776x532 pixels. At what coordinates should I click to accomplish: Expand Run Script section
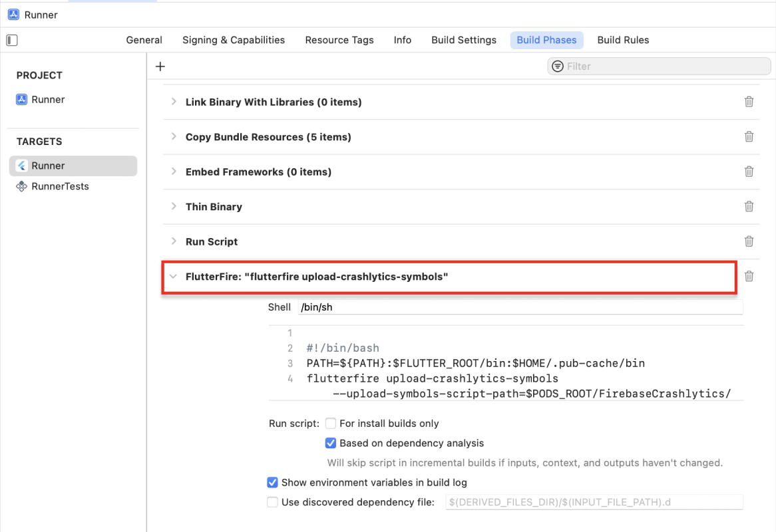(174, 241)
